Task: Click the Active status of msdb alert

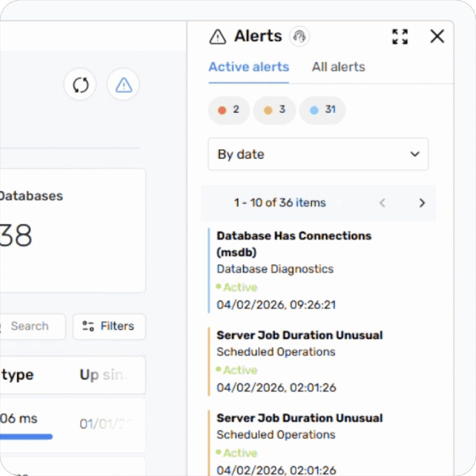Action: pos(237,287)
